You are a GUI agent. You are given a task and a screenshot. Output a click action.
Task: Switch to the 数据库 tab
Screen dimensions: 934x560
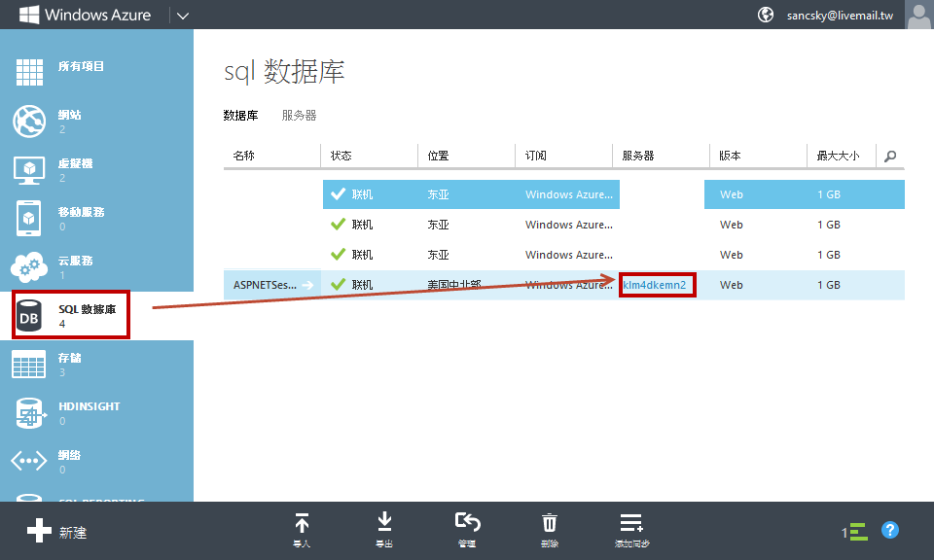tap(240, 116)
